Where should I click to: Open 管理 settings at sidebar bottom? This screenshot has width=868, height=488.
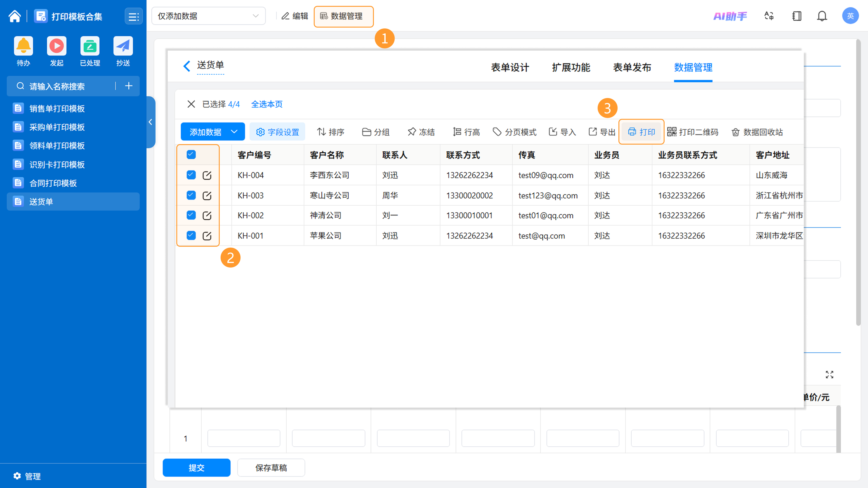pos(27,476)
